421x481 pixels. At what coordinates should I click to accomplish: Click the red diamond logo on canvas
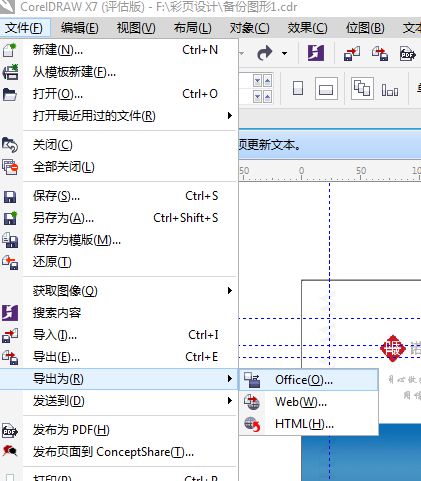pyautogui.click(x=393, y=348)
